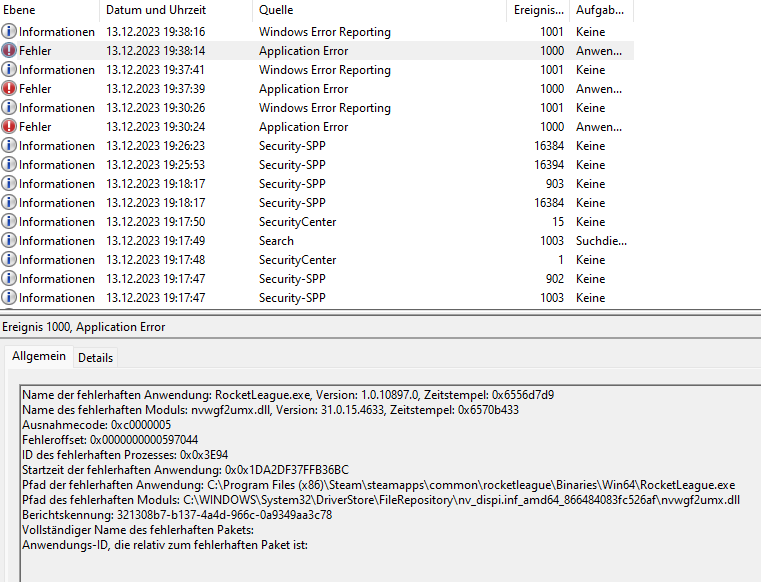This screenshot has height=582, width=761.
Task: Click the info icon of event ID 903 row
Action: 9,183
